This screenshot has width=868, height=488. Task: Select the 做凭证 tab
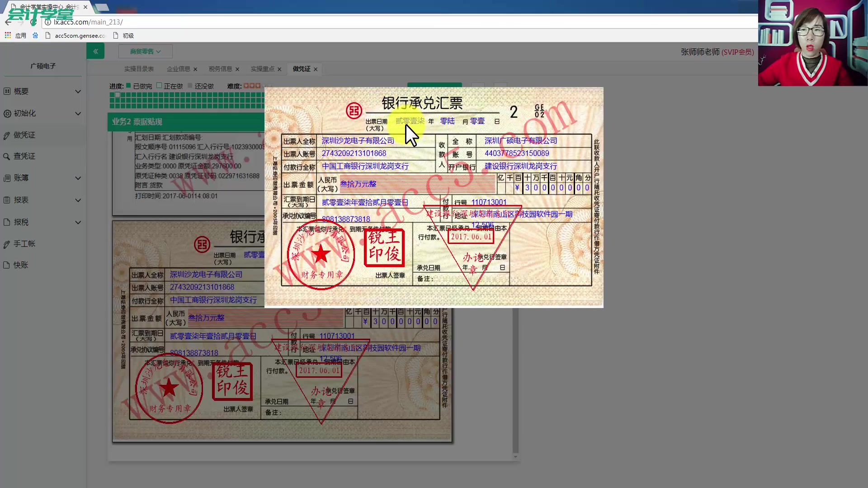tap(302, 69)
